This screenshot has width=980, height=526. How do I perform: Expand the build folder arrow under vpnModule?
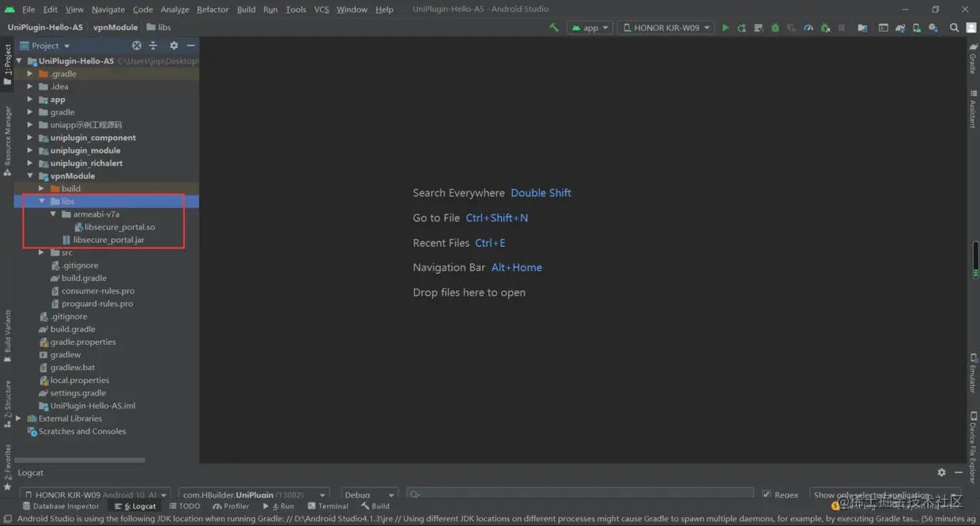[x=42, y=188]
